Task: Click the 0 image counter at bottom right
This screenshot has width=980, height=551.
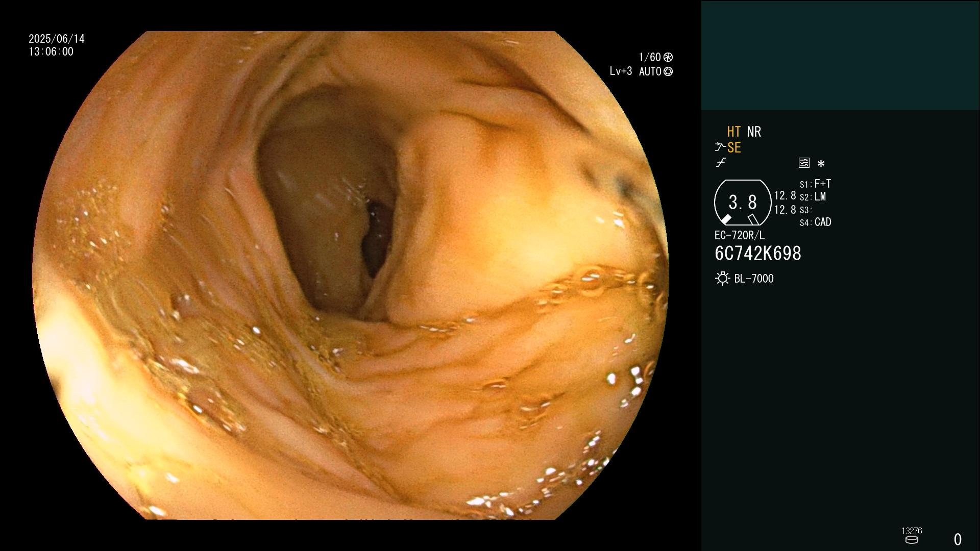Action: coord(958,539)
